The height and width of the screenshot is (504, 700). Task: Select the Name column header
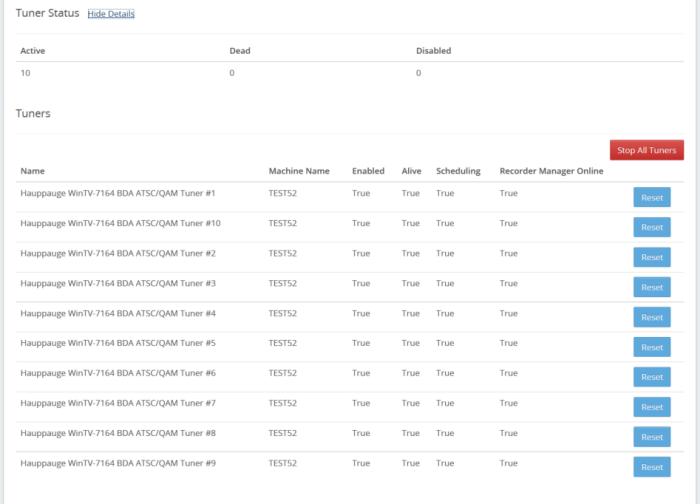33,171
